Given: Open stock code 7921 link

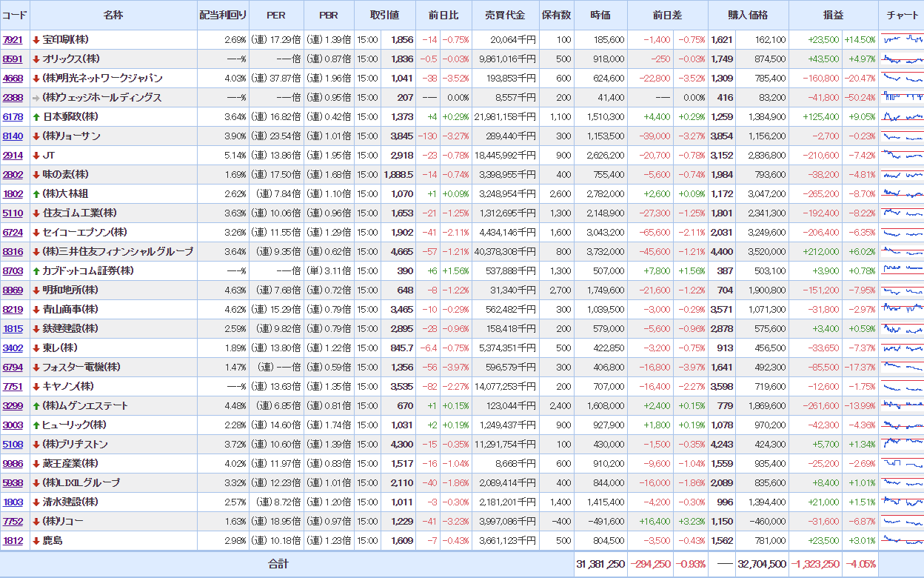Looking at the screenshot, I should [x=13, y=40].
